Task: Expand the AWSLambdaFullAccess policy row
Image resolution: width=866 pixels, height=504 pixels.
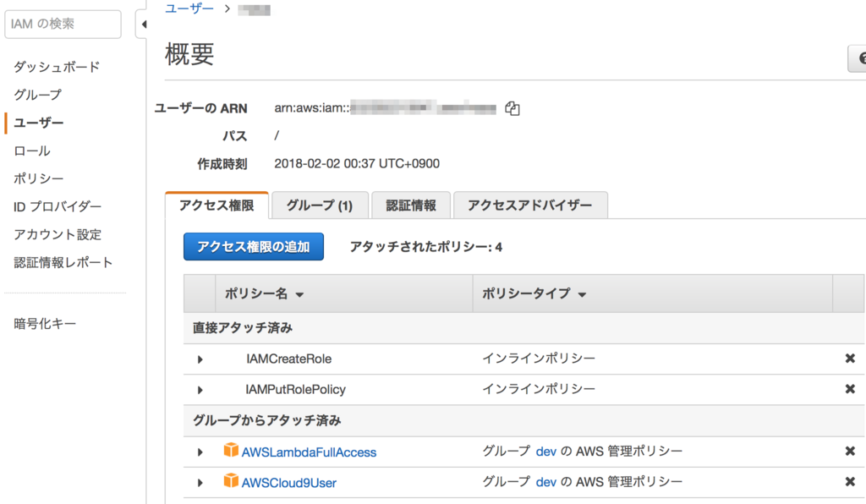Action: click(x=200, y=452)
